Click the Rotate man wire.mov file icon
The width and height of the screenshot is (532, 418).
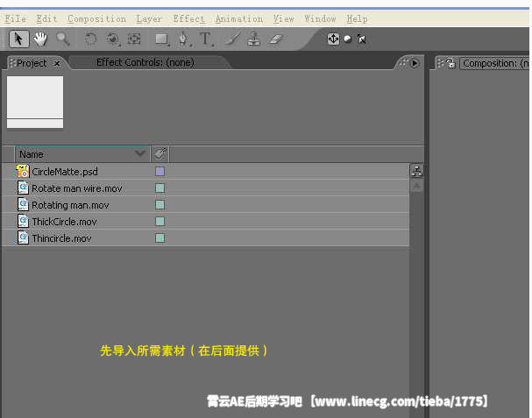pos(23,188)
